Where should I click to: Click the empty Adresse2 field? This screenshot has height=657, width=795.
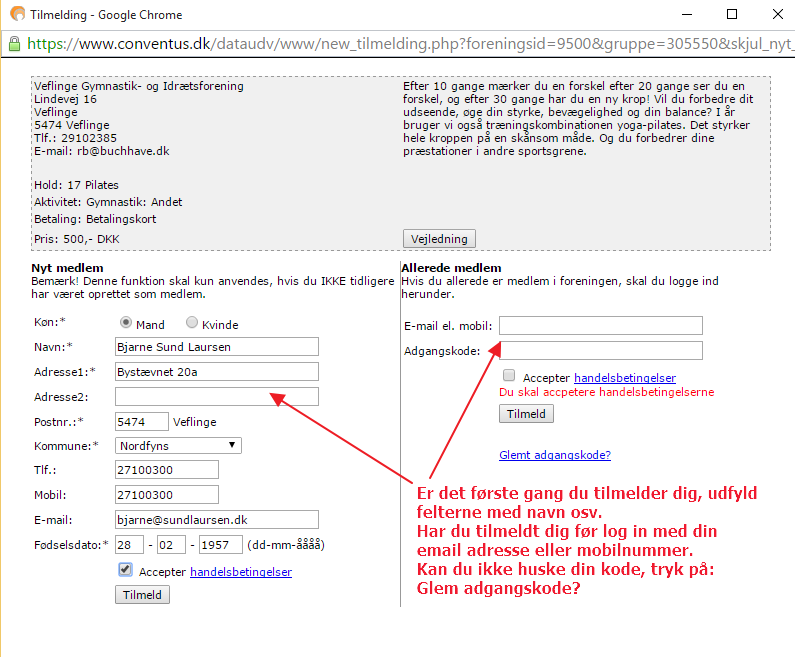(217, 396)
